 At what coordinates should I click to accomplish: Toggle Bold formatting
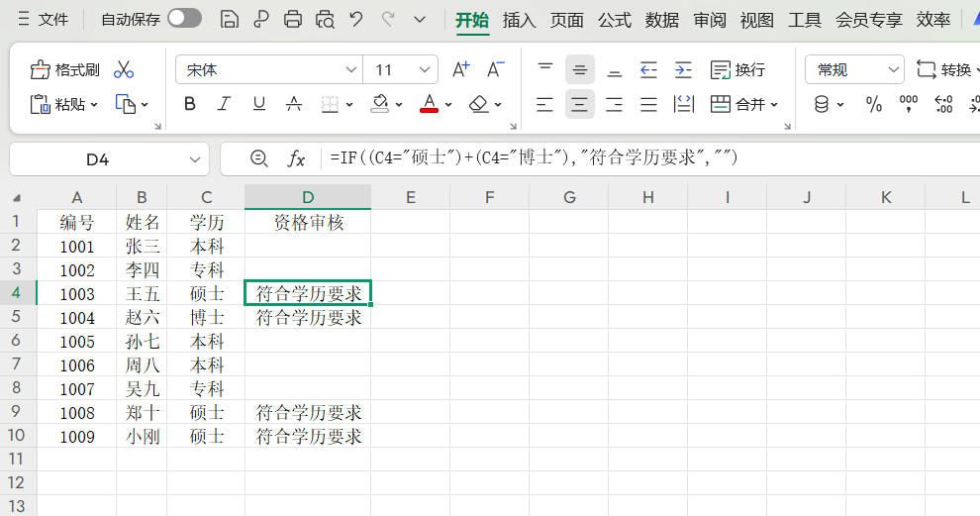click(x=190, y=104)
